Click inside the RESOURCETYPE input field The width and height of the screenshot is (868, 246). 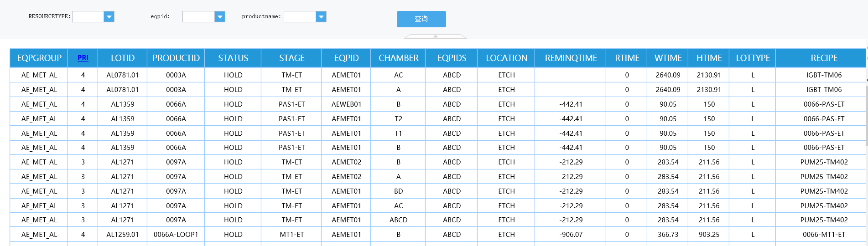click(88, 17)
